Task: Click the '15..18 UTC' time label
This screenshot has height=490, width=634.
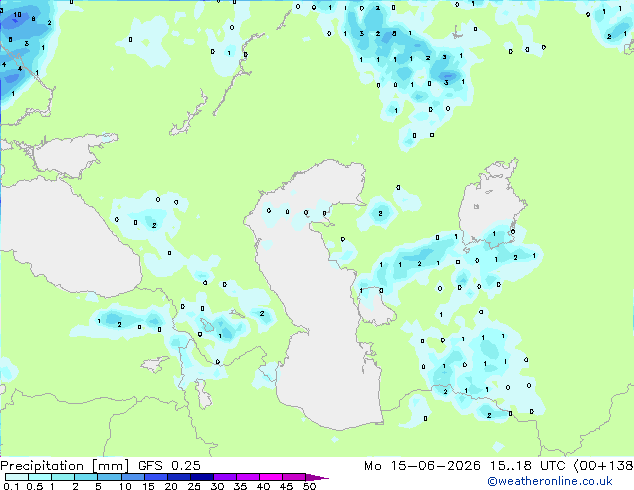Action: tap(527, 466)
